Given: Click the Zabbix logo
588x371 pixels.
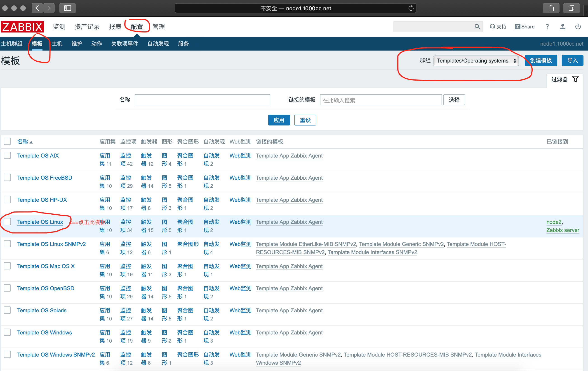Looking at the screenshot, I should point(22,27).
